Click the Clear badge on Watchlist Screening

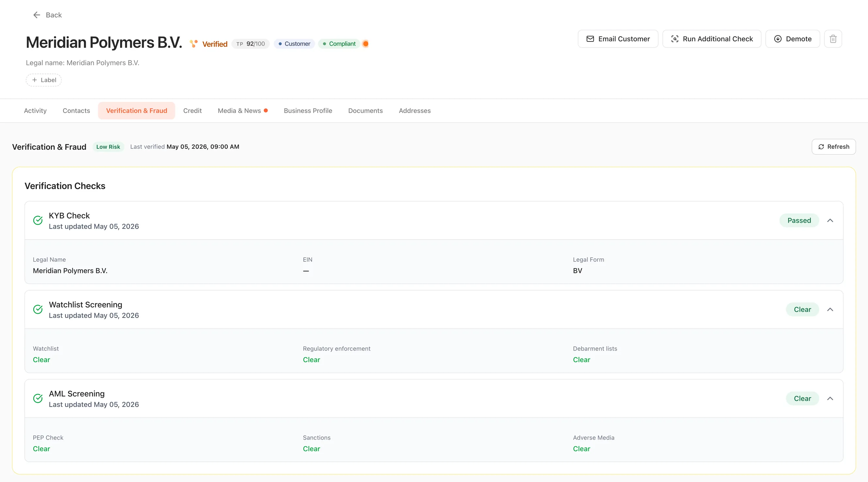[803, 309]
